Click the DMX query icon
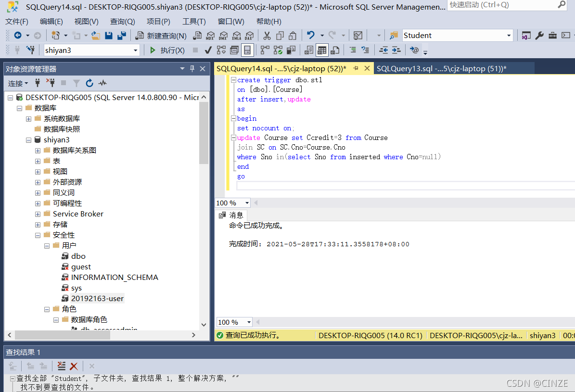This screenshot has width=575, height=392. (223, 36)
